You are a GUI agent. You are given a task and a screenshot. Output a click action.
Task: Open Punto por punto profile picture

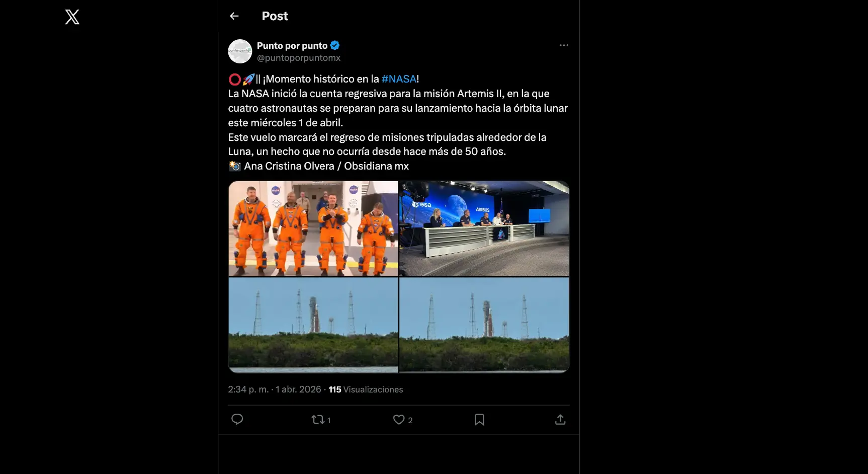[x=240, y=51]
